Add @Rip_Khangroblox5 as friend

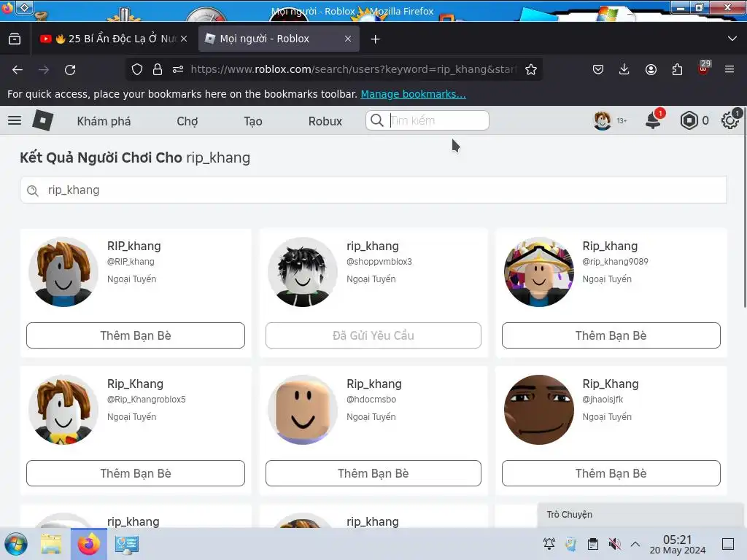(x=136, y=473)
